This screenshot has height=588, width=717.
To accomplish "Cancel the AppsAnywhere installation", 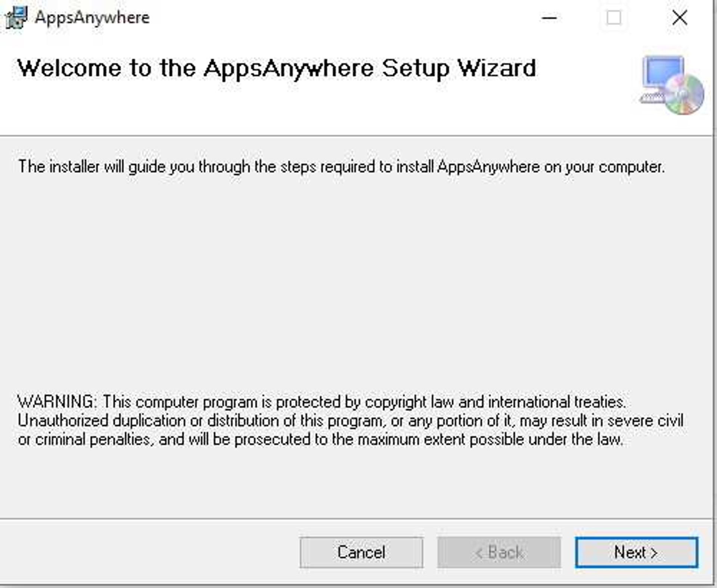I will 361,552.
